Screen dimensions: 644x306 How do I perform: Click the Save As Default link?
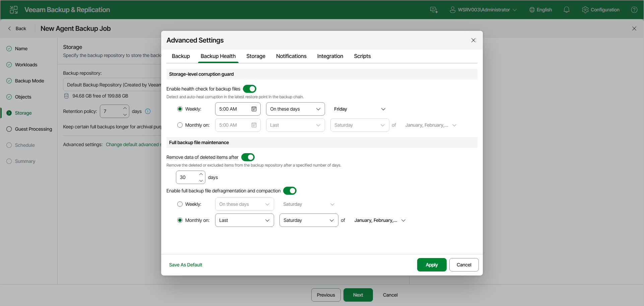pyautogui.click(x=186, y=265)
